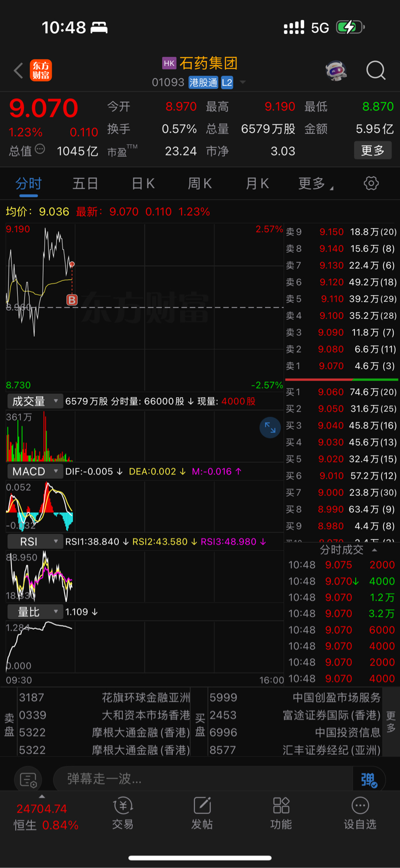The width and height of the screenshot is (400, 868).
Task: Open the 交易 trade icon
Action: coord(123,813)
